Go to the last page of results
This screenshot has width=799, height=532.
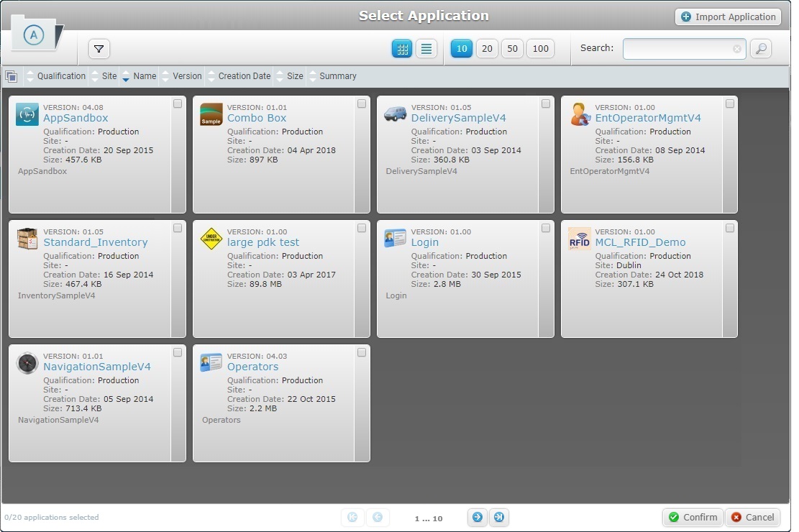click(499, 517)
